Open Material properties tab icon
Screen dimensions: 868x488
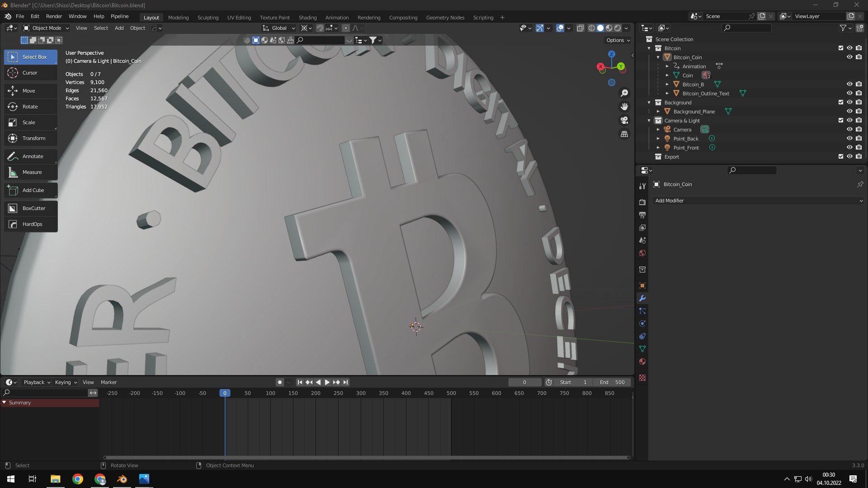[642, 361]
